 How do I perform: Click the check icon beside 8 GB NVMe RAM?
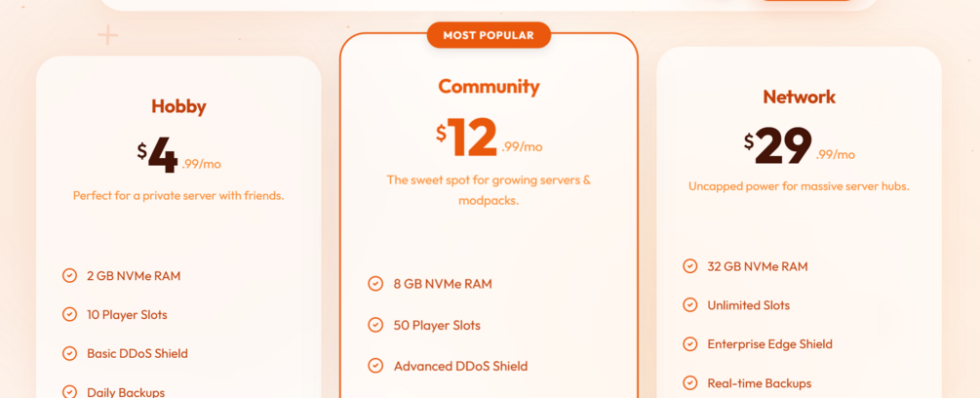point(375,284)
